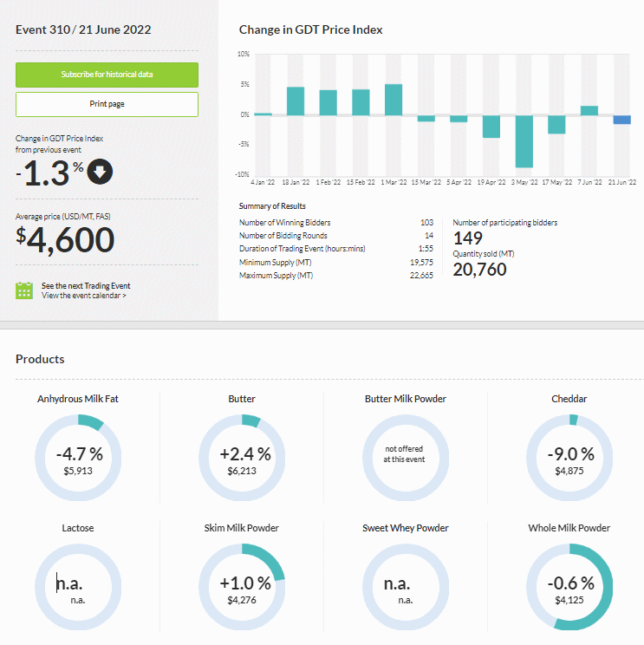Click the 149 participating bidders value
The height and width of the screenshot is (645, 644).
pos(467,238)
